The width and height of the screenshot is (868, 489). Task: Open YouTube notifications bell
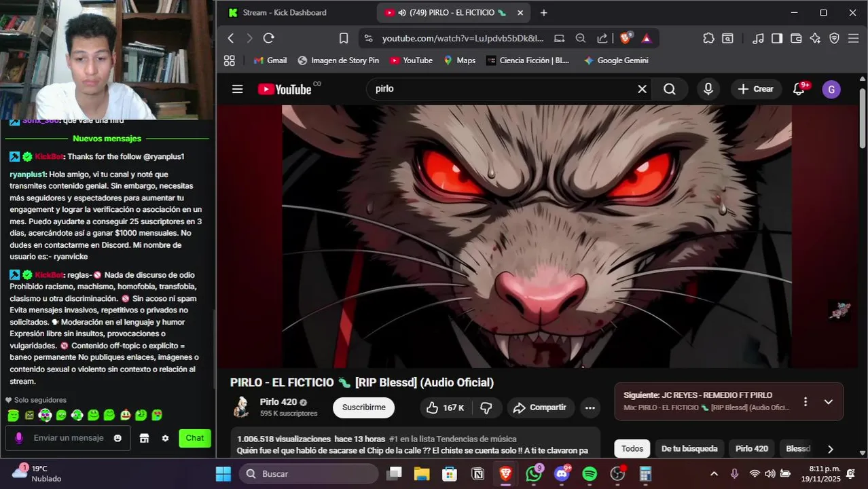799,89
